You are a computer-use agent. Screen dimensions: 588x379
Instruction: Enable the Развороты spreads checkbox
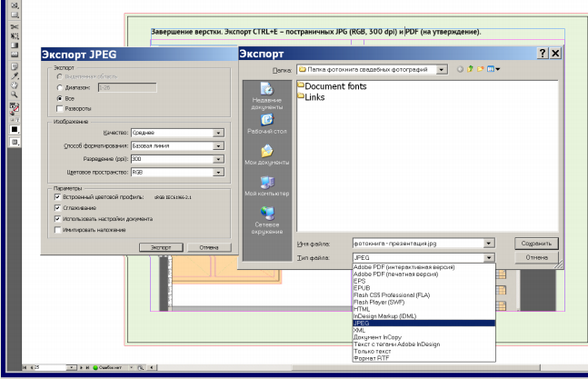tap(59, 109)
